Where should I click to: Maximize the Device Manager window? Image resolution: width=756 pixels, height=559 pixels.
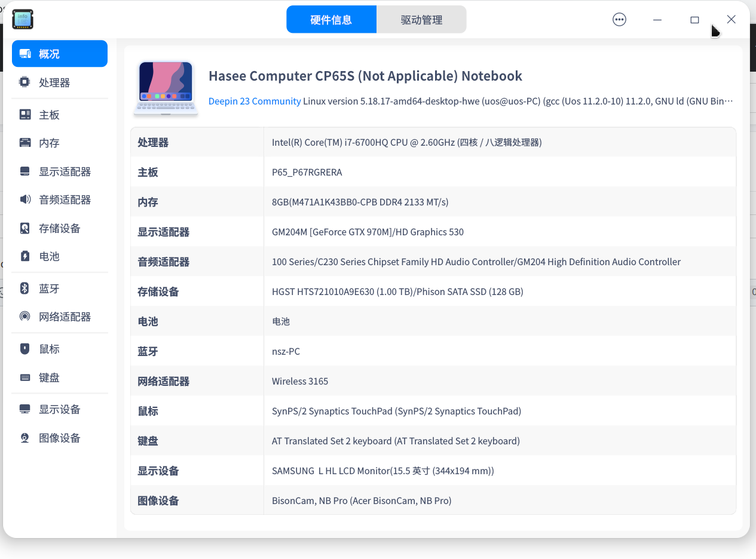[x=694, y=20]
